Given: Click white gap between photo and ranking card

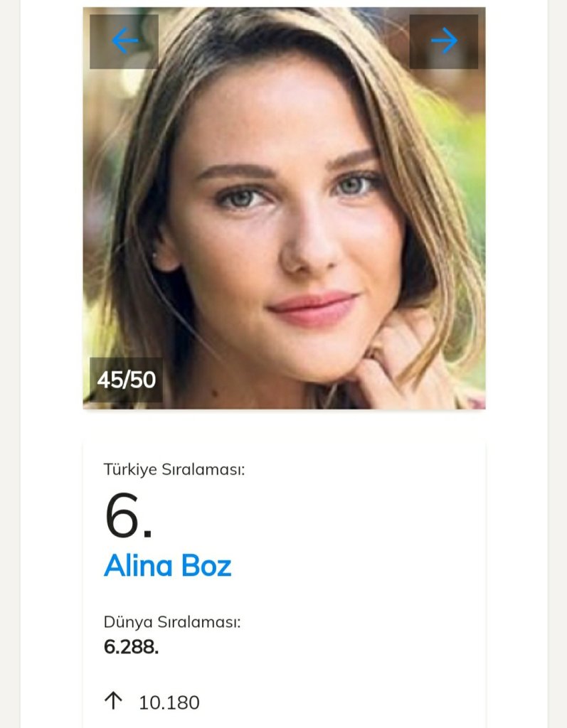Looking at the screenshot, I should pos(285,425).
